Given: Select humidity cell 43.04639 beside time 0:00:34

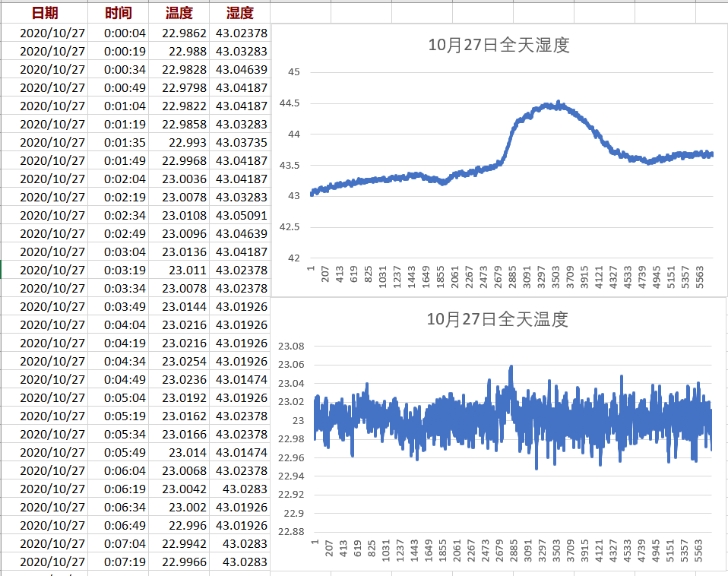Looking at the screenshot, I should pos(240,70).
